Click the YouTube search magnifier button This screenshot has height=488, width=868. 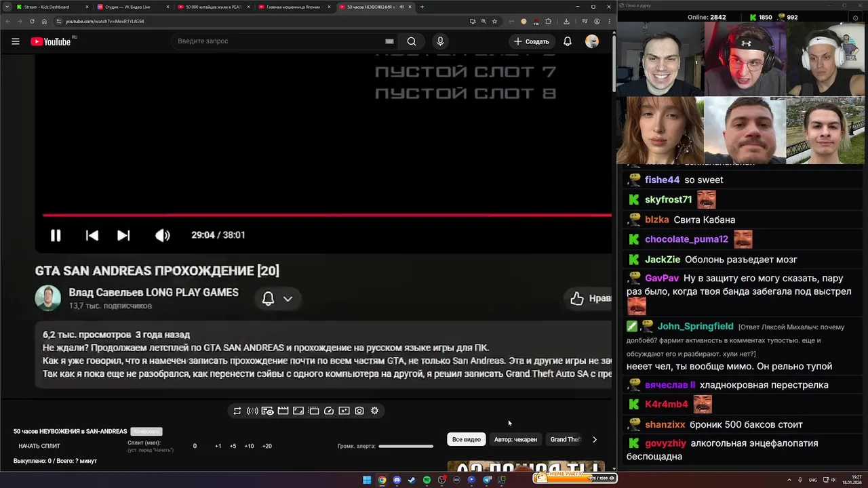click(x=412, y=41)
